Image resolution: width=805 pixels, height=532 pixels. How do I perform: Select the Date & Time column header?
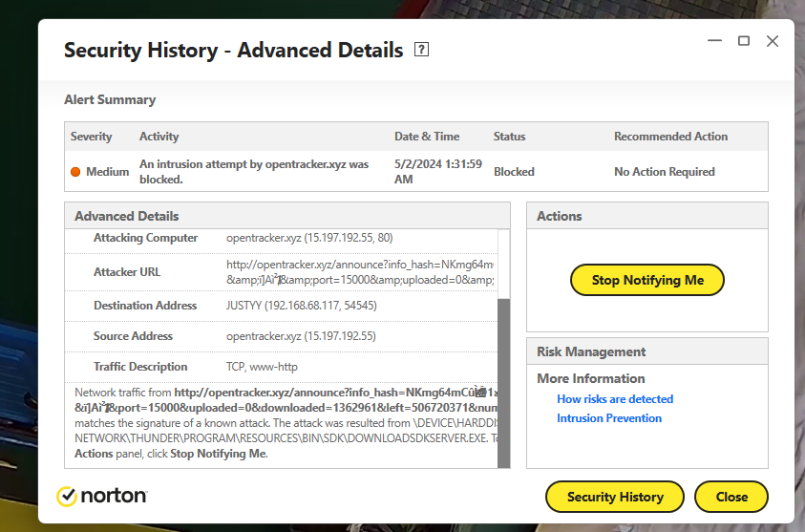427,137
